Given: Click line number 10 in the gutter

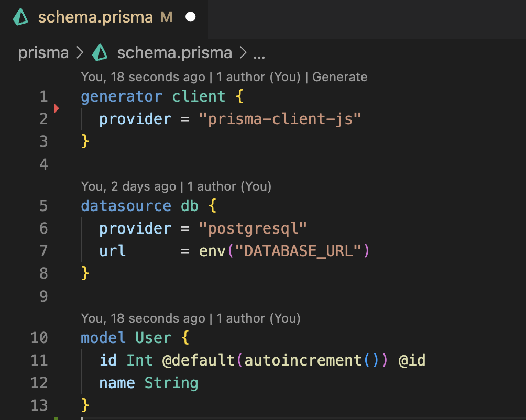Looking at the screenshot, I should click(x=39, y=338).
